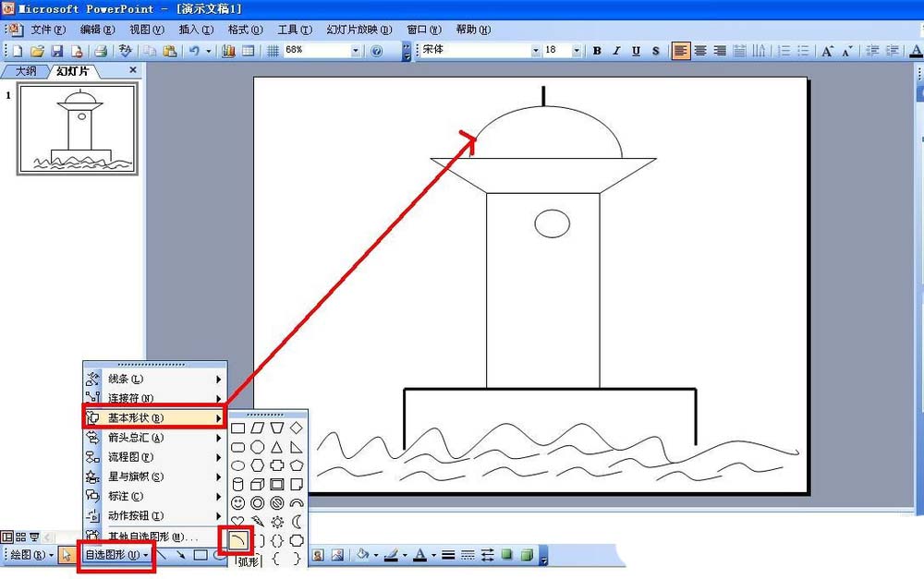
Task: Choose the cylinder (can) shape
Action: 237,484
